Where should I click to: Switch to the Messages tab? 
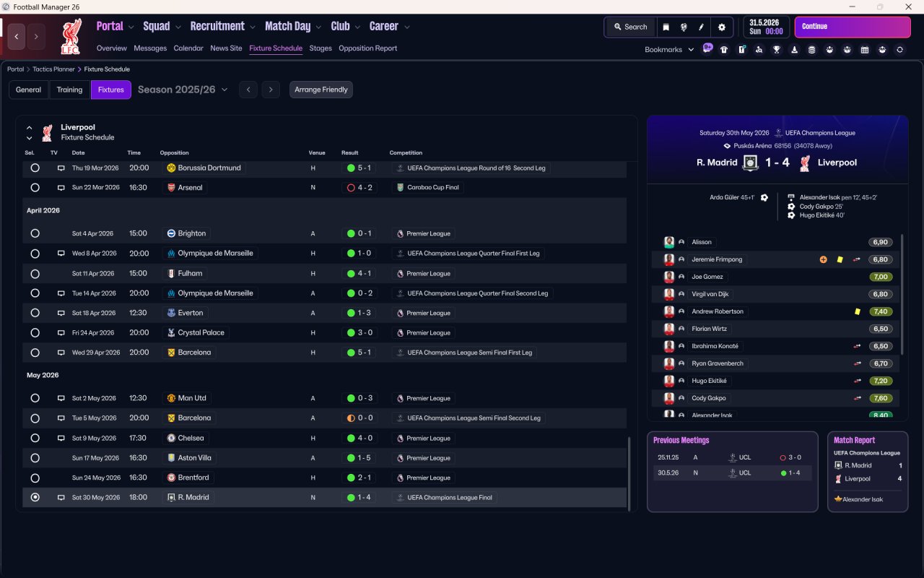click(x=150, y=48)
